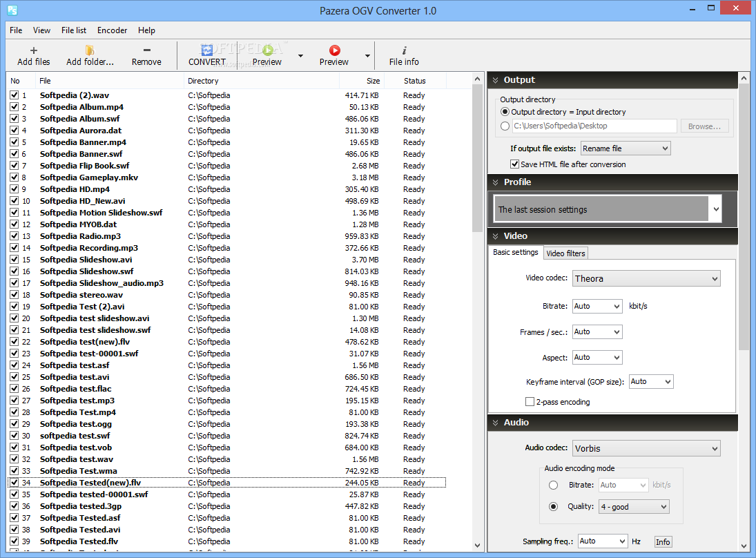Click the Remove toolbar icon
The height and width of the screenshot is (558, 756).
pos(146,50)
